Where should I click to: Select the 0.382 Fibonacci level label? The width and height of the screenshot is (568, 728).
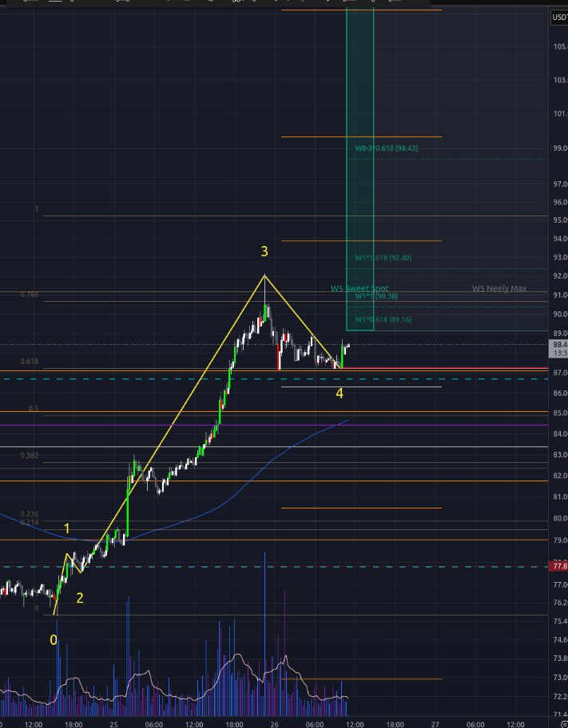click(29, 455)
